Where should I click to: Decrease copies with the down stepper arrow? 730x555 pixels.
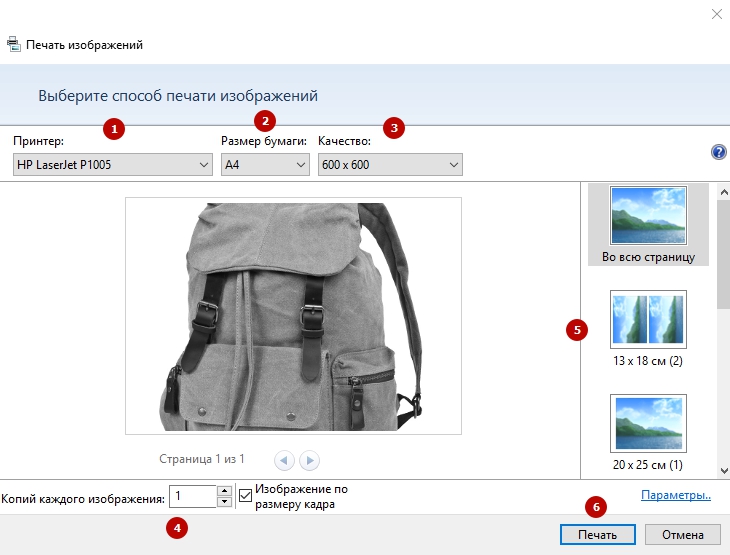click(x=224, y=502)
